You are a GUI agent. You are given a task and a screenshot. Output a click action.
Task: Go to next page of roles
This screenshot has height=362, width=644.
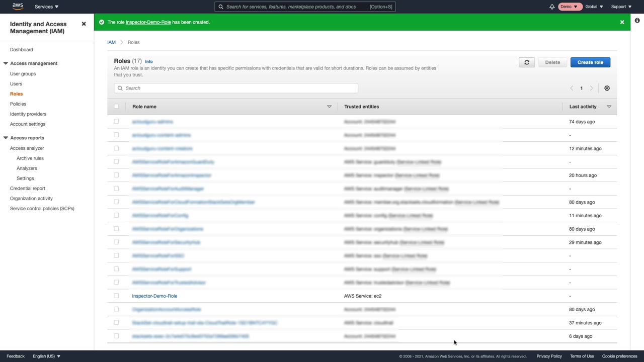(591, 88)
